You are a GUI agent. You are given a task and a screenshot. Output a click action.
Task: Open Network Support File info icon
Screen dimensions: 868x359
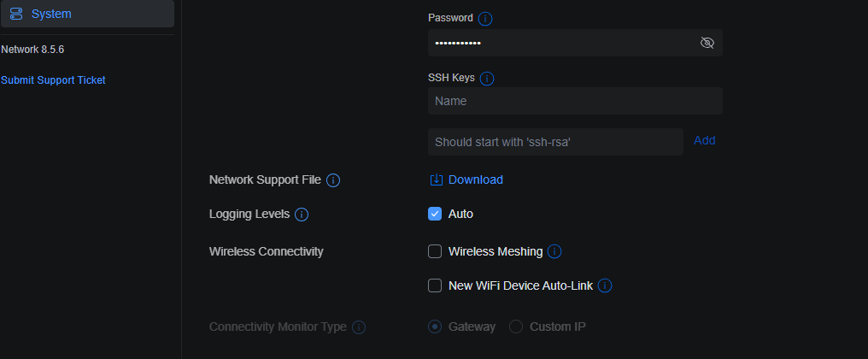tap(332, 180)
